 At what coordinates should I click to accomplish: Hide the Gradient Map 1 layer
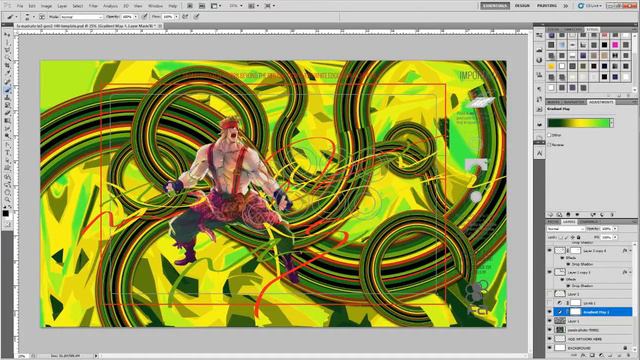click(x=549, y=312)
